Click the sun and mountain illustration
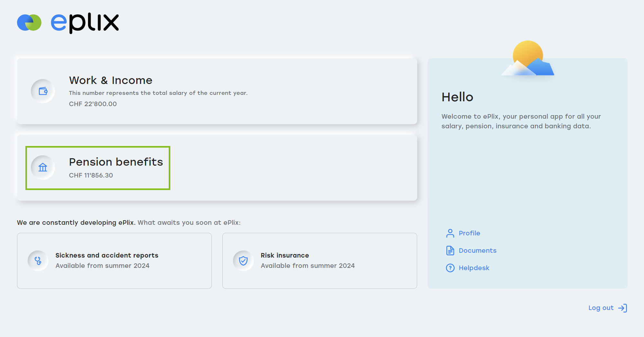The width and height of the screenshot is (644, 337). [x=528, y=59]
